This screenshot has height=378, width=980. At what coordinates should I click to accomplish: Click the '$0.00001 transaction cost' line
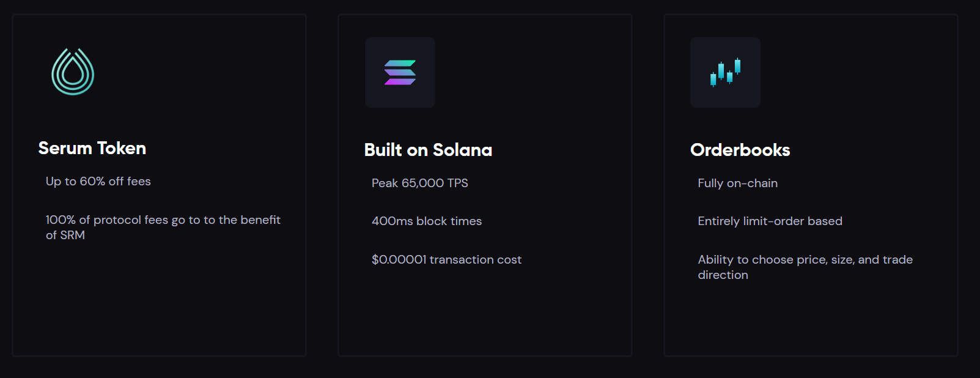(446, 259)
